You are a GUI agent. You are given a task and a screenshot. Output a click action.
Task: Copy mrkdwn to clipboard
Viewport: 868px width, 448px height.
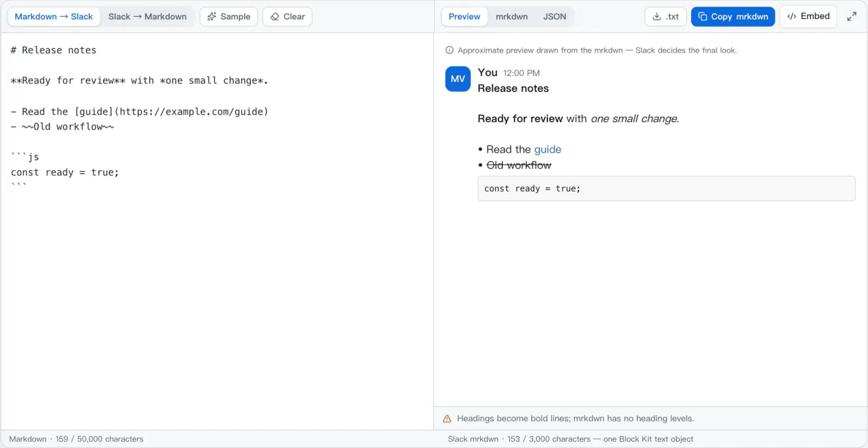tap(733, 16)
